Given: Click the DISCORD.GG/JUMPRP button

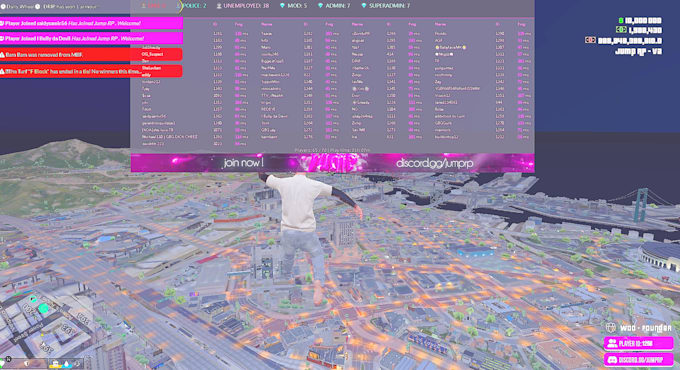Looking at the screenshot, I should click(638, 360).
